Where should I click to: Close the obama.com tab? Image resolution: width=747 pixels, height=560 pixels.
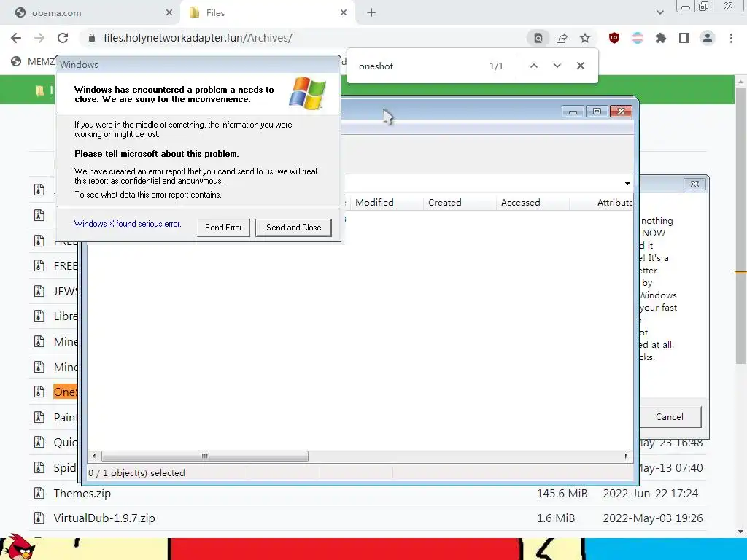coord(169,13)
